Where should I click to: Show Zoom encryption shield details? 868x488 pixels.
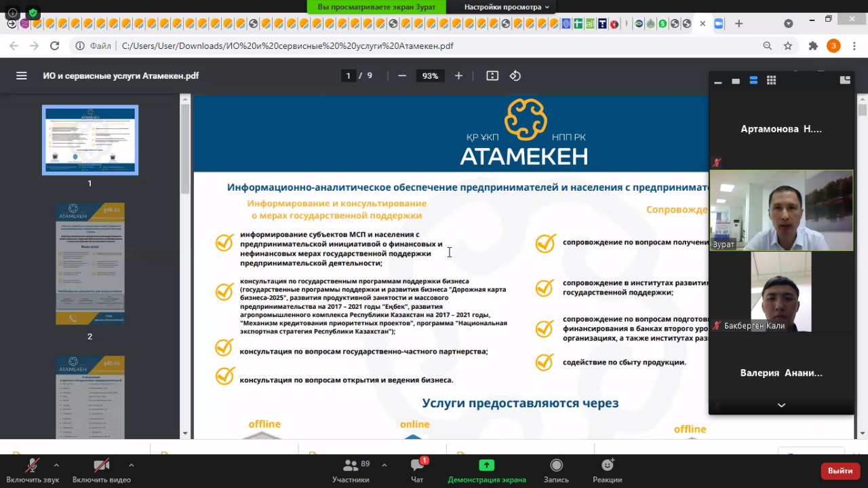point(33,12)
